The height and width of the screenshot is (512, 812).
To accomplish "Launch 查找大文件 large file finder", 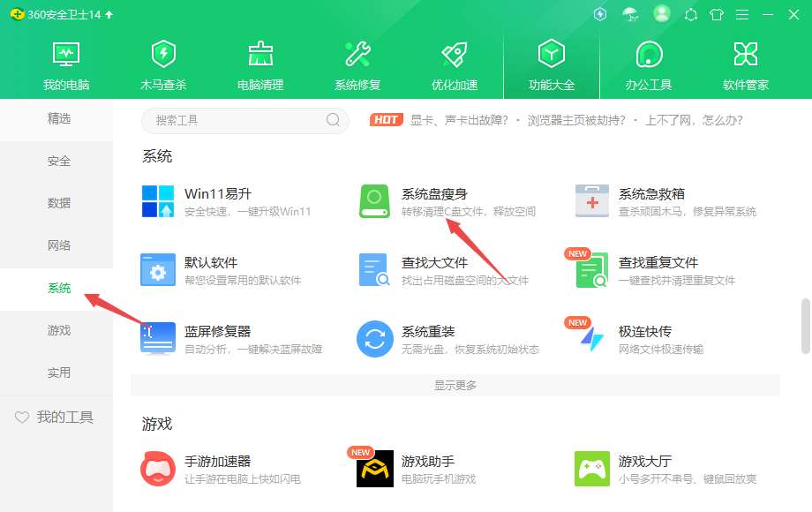I will point(375,270).
